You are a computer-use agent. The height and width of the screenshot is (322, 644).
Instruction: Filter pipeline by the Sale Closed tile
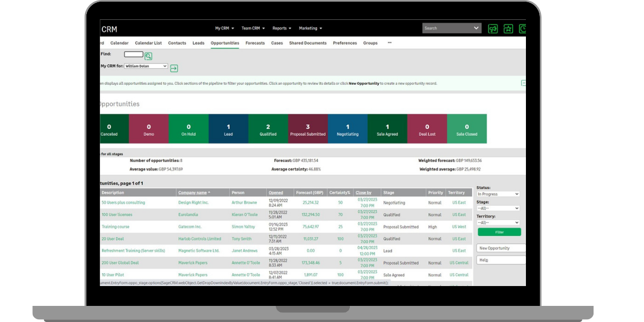(466, 129)
